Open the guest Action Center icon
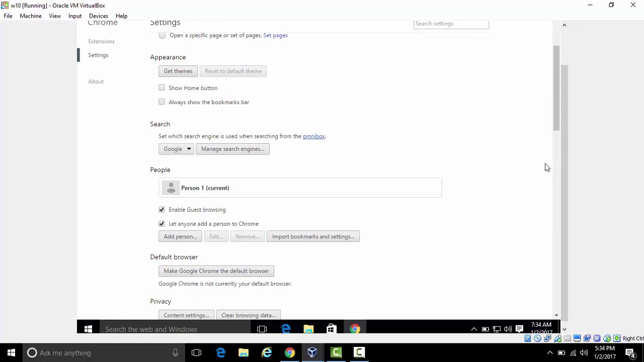Image resolution: width=644 pixels, height=362 pixels. (x=519, y=329)
